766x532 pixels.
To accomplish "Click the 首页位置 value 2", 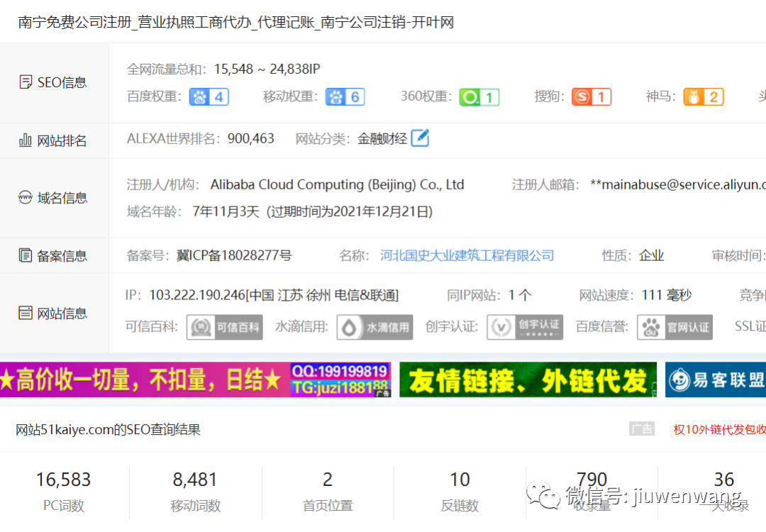I will pyautogui.click(x=327, y=480).
